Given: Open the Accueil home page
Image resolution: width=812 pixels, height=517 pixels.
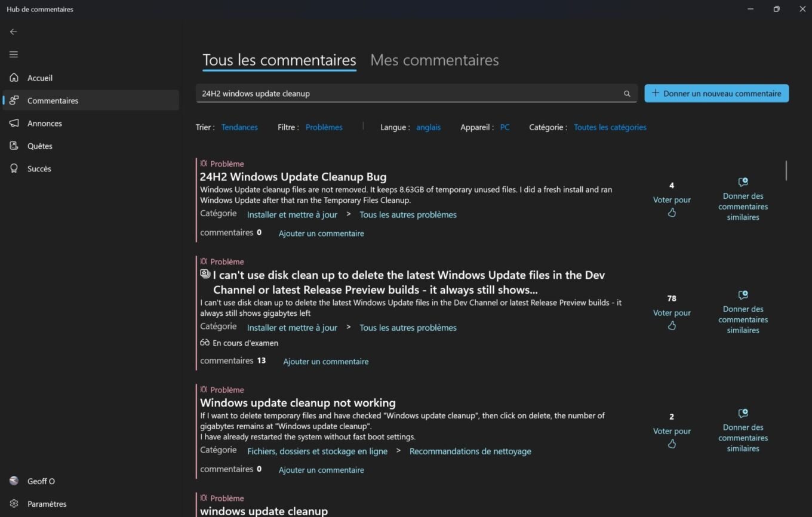Looking at the screenshot, I should [91, 78].
